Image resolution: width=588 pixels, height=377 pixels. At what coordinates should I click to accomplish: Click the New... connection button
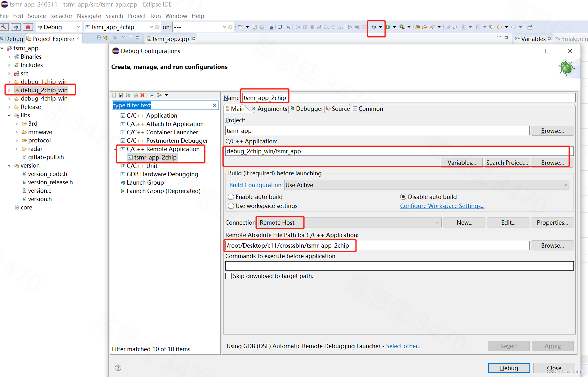(464, 222)
